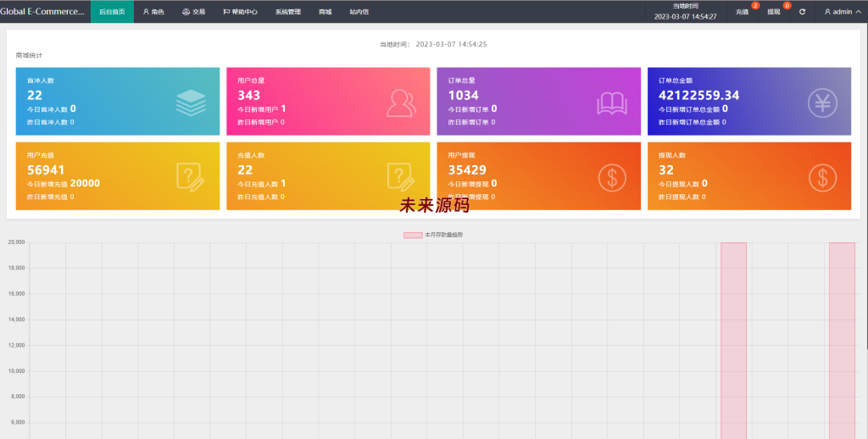
Task: Click the 今日提现人数 0 line
Action: point(682,183)
